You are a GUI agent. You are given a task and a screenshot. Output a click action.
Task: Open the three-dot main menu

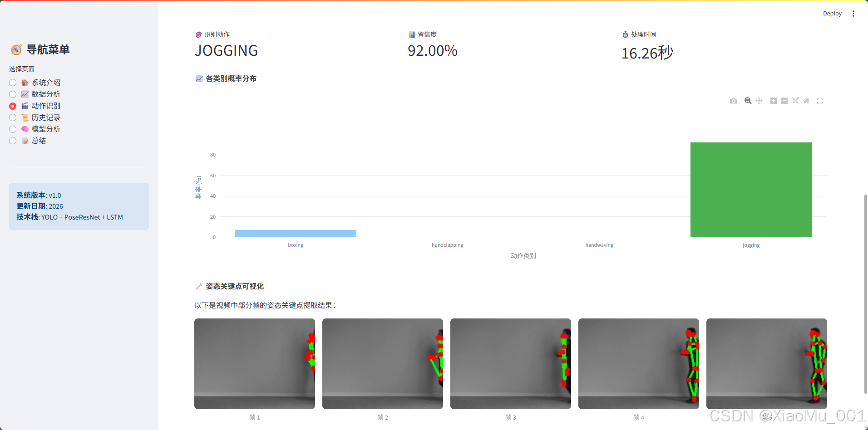click(x=853, y=14)
